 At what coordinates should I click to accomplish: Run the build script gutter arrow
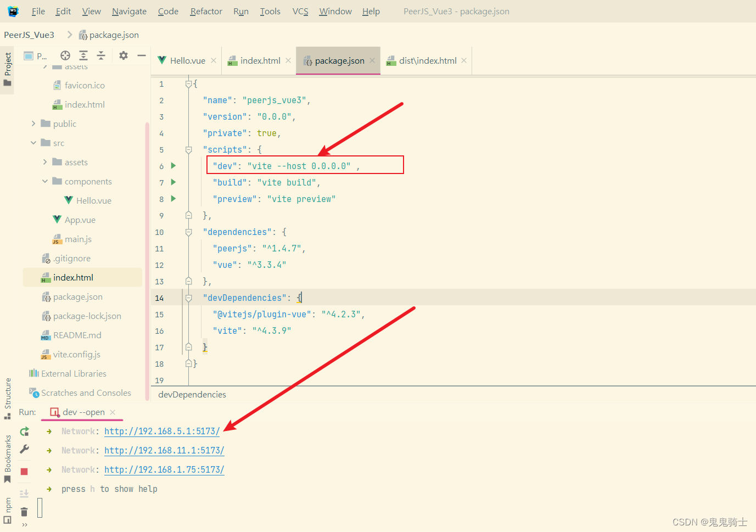[173, 182]
